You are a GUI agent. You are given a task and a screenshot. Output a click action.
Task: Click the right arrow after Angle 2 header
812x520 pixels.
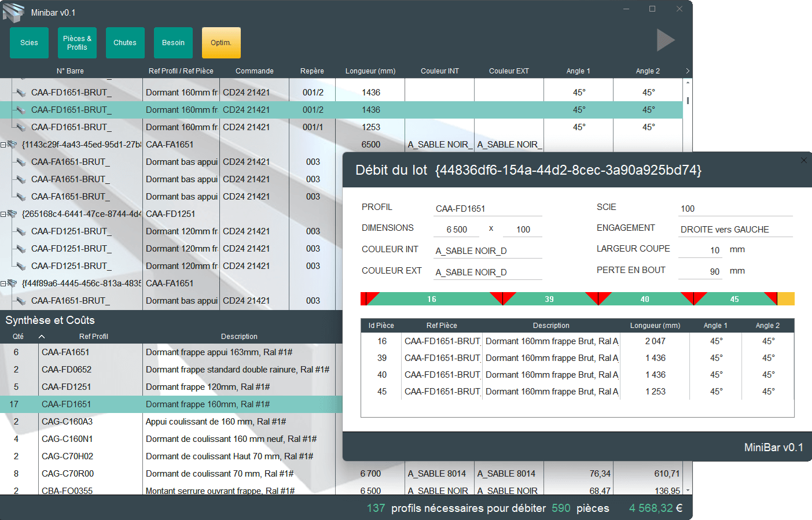(687, 71)
